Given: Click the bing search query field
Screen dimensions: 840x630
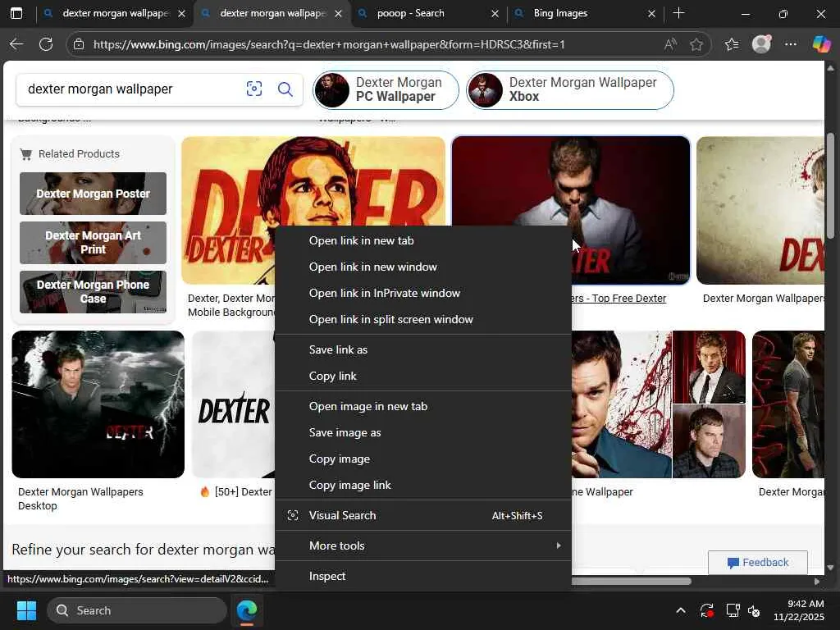Looking at the screenshot, I should [x=131, y=89].
